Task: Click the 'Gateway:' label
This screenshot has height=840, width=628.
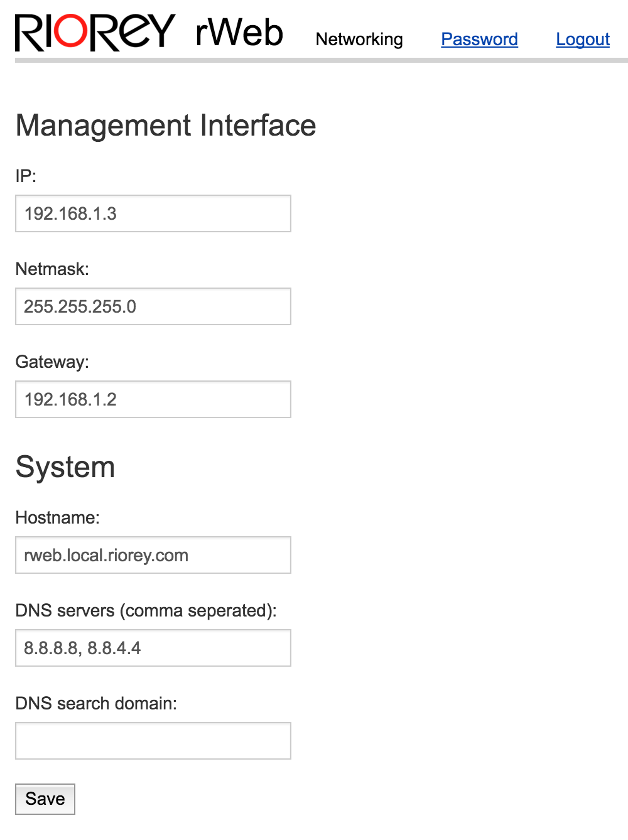Action: (x=52, y=362)
